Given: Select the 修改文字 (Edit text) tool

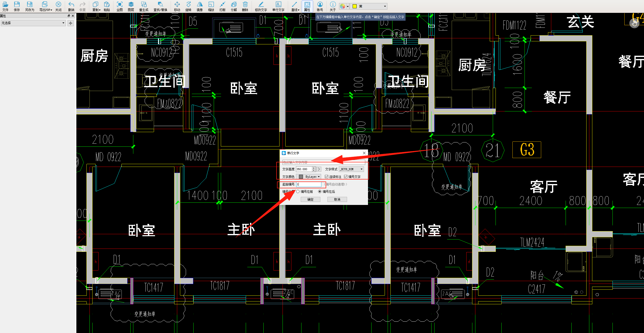Looking at the screenshot, I should (261, 6).
